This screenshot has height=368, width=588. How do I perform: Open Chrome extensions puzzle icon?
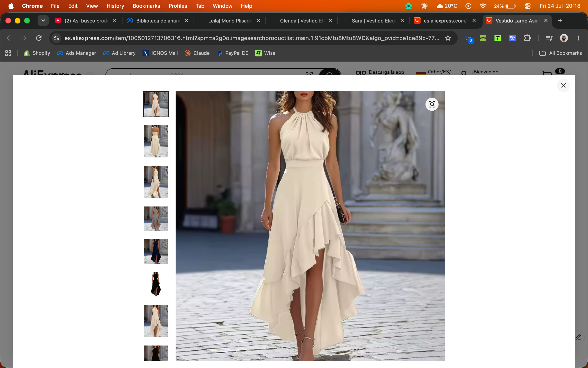click(x=527, y=38)
